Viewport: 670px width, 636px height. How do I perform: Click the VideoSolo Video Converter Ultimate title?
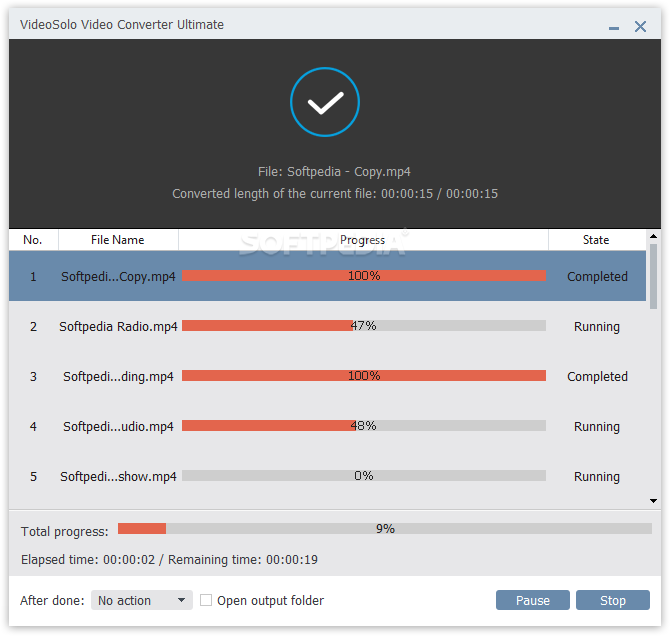(x=122, y=25)
